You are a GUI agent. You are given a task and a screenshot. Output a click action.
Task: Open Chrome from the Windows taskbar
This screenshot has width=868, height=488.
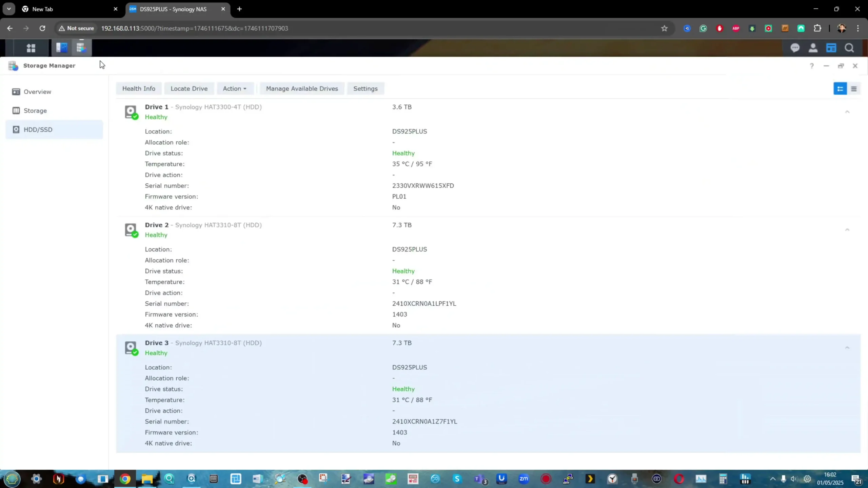[125, 479]
